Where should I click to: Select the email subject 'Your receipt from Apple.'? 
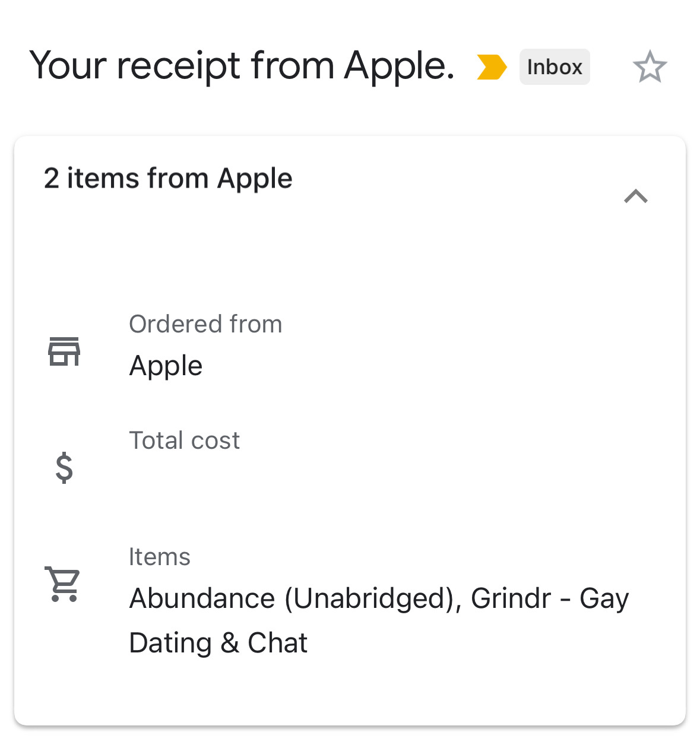242,66
